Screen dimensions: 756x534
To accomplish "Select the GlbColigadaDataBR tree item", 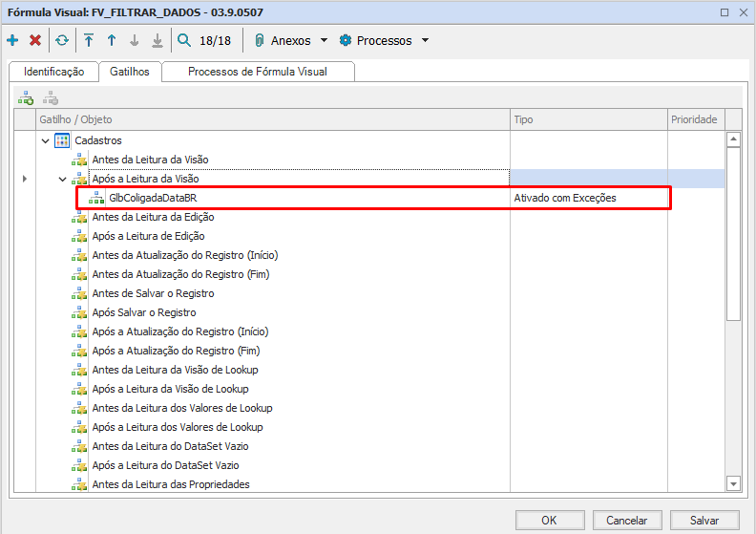I will point(153,198).
